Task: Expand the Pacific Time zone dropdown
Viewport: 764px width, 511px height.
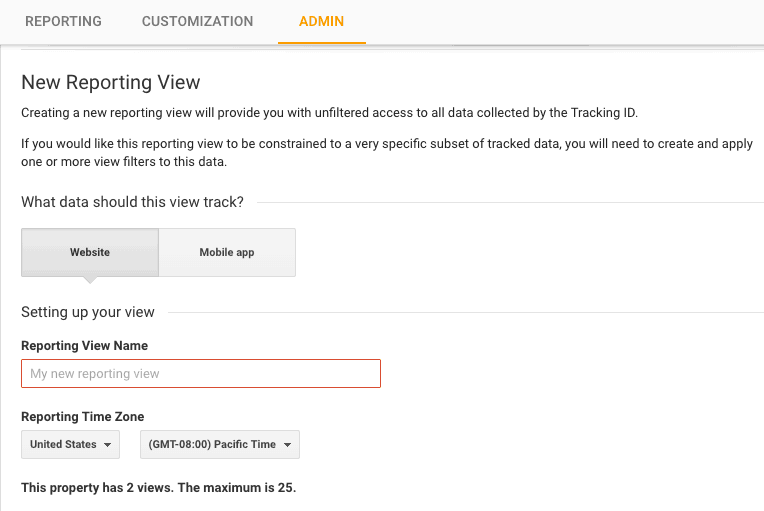Action: pos(219,444)
